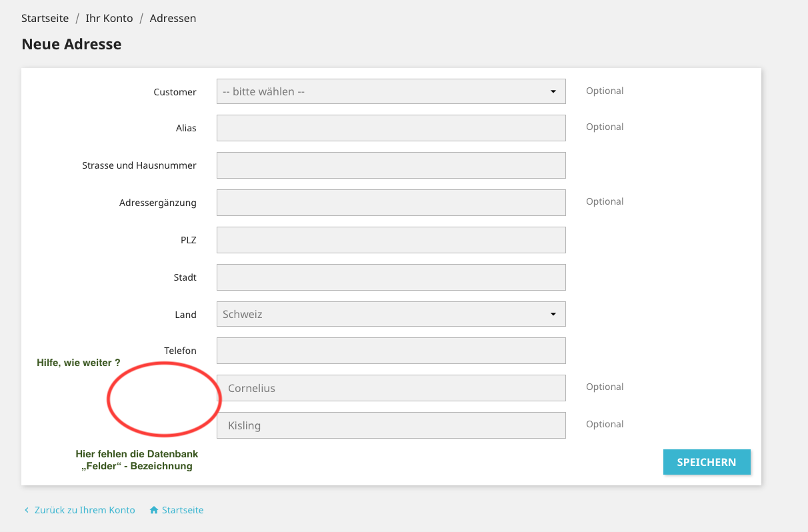Click the field containing Cornelius

[x=391, y=388]
